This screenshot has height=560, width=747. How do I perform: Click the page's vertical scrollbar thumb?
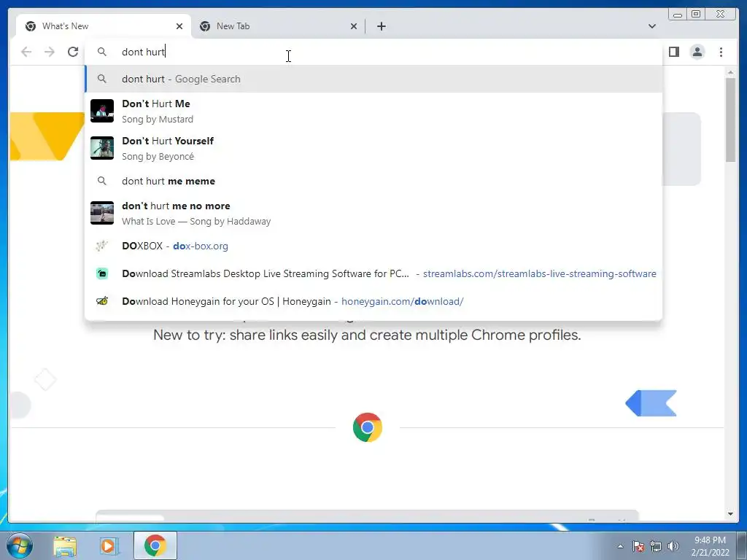click(x=730, y=119)
